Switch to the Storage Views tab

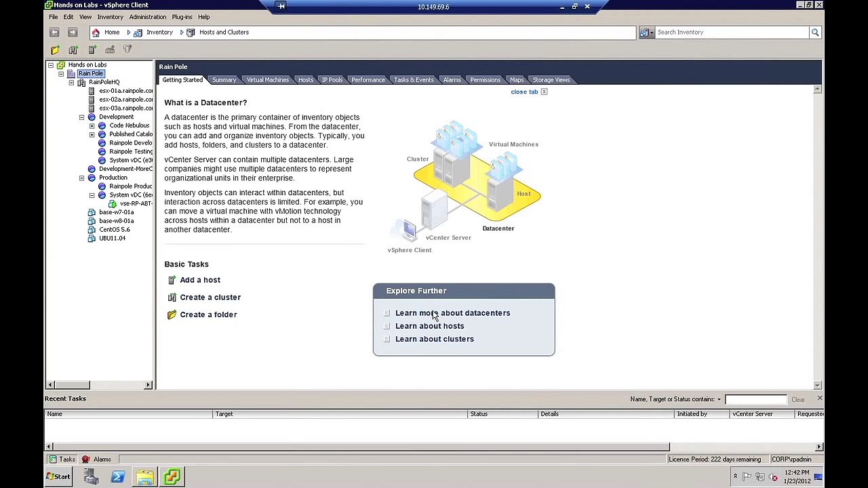(551, 80)
